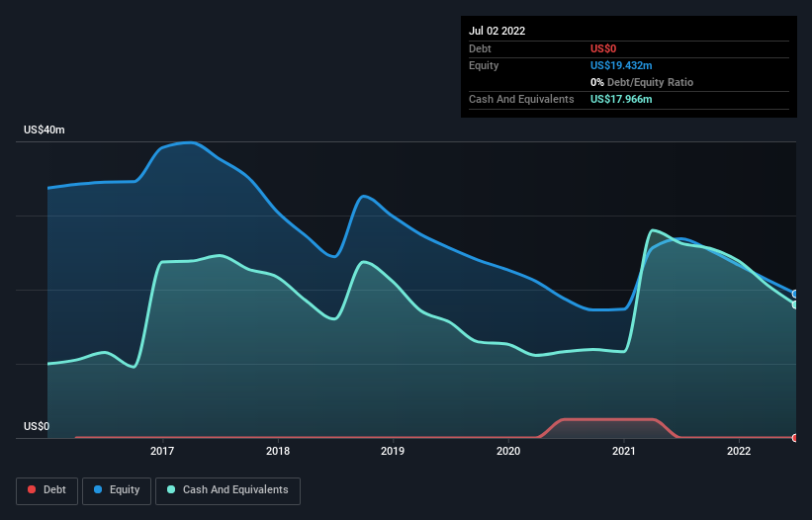Click Cash value US$17.966m in tooltip

tap(621, 99)
